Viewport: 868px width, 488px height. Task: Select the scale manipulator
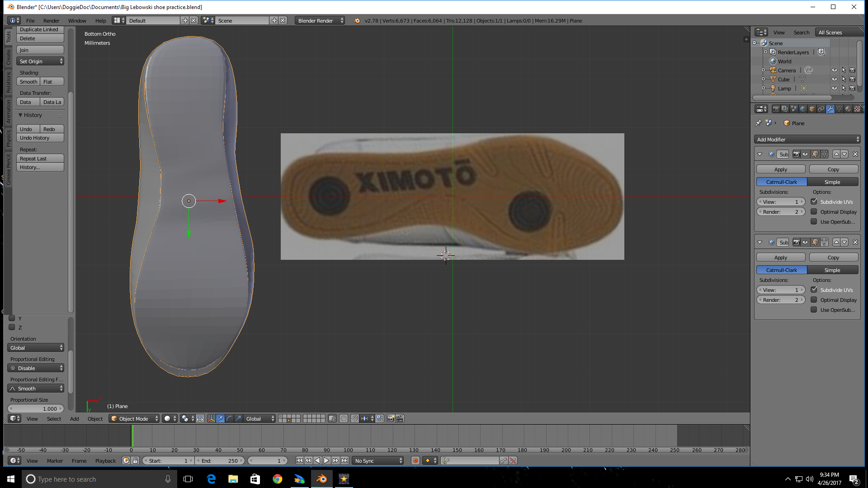(x=238, y=418)
